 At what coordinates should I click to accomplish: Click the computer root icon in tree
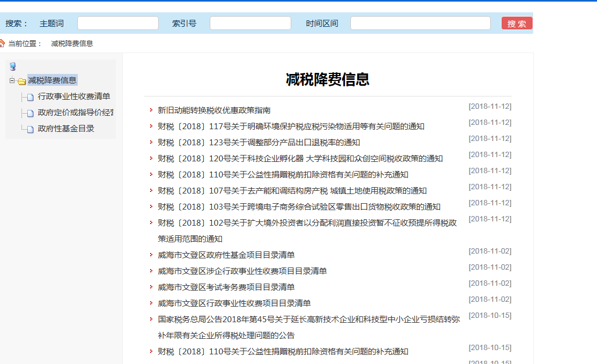click(x=13, y=66)
